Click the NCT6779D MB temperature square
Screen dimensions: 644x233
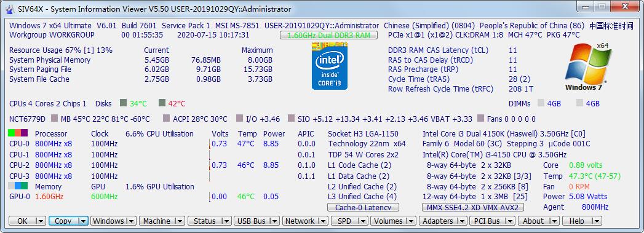coord(54,119)
